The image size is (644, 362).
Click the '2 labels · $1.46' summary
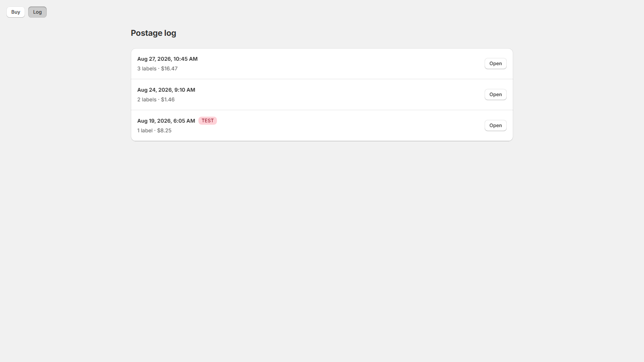pyautogui.click(x=156, y=99)
